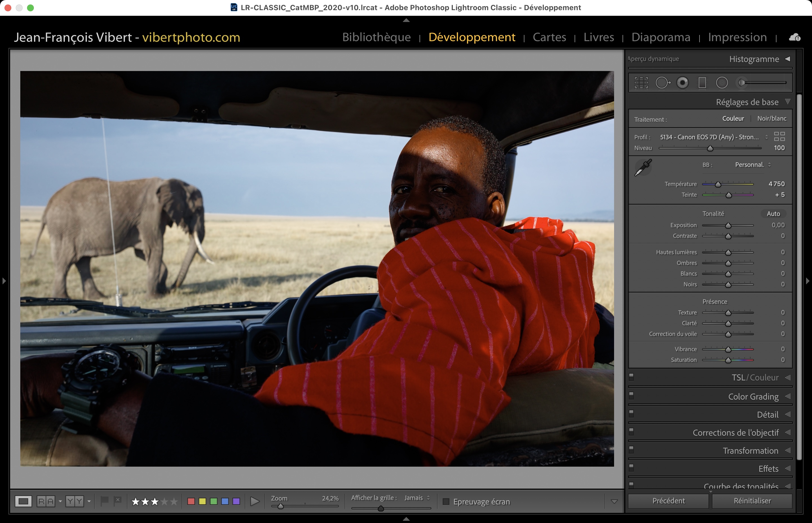Screen dimensions: 812x523
Task: Enable the Epreuvage écran checkbox
Action: coord(446,502)
